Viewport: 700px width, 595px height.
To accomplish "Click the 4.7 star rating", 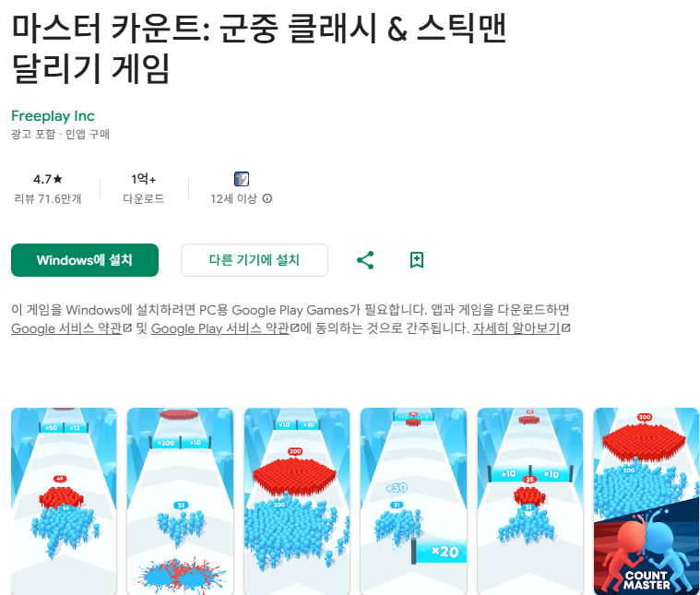I will (48, 179).
